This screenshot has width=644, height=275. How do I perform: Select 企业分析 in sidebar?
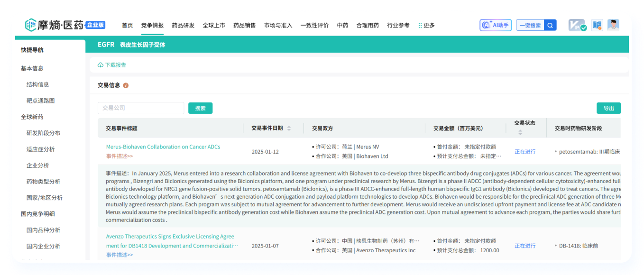(x=38, y=165)
